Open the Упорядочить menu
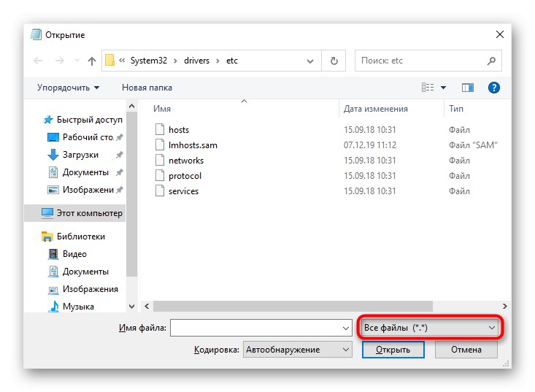 pos(68,88)
